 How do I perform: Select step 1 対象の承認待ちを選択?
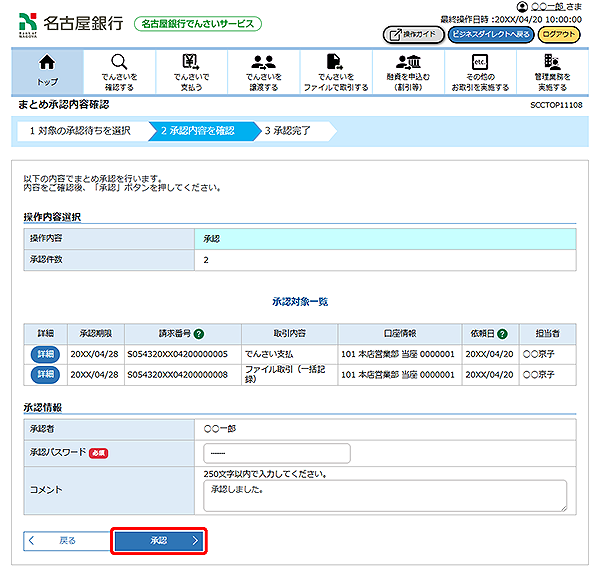[80, 131]
